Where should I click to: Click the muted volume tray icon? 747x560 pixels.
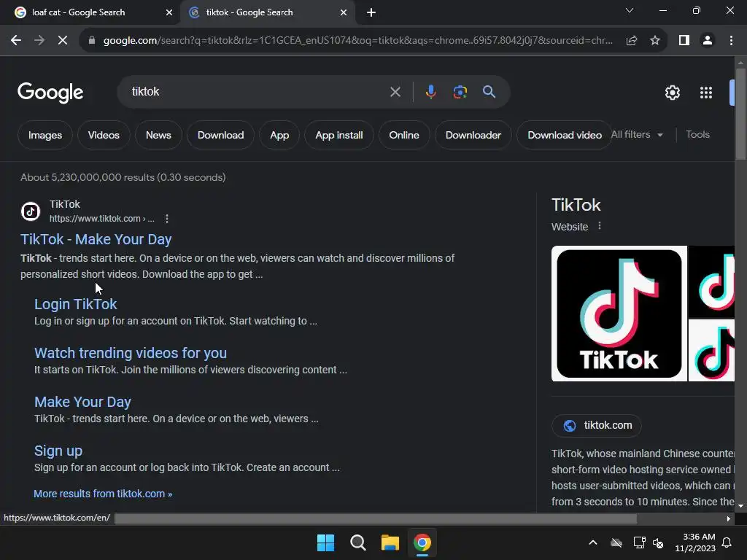tap(658, 542)
